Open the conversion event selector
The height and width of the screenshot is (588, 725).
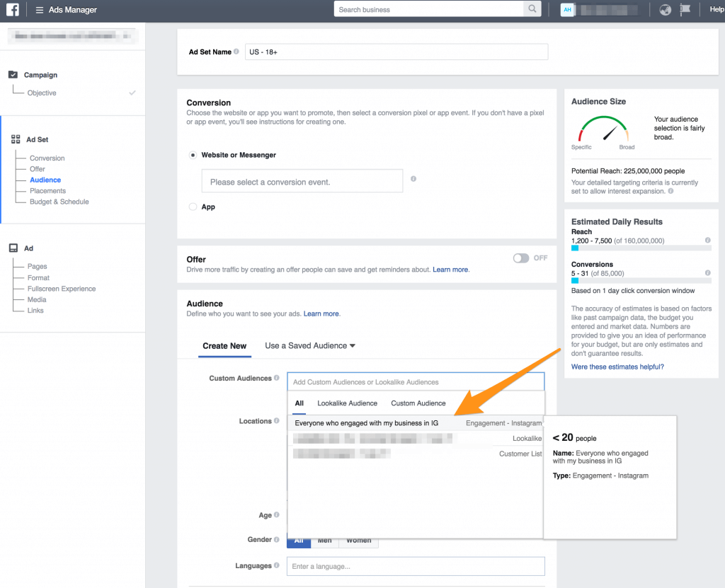point(302,180)
